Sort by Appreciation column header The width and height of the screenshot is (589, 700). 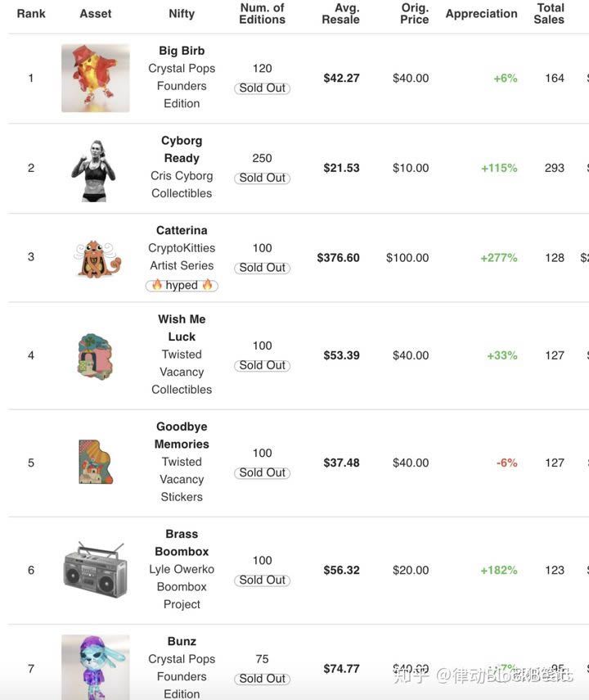(482, 14)
